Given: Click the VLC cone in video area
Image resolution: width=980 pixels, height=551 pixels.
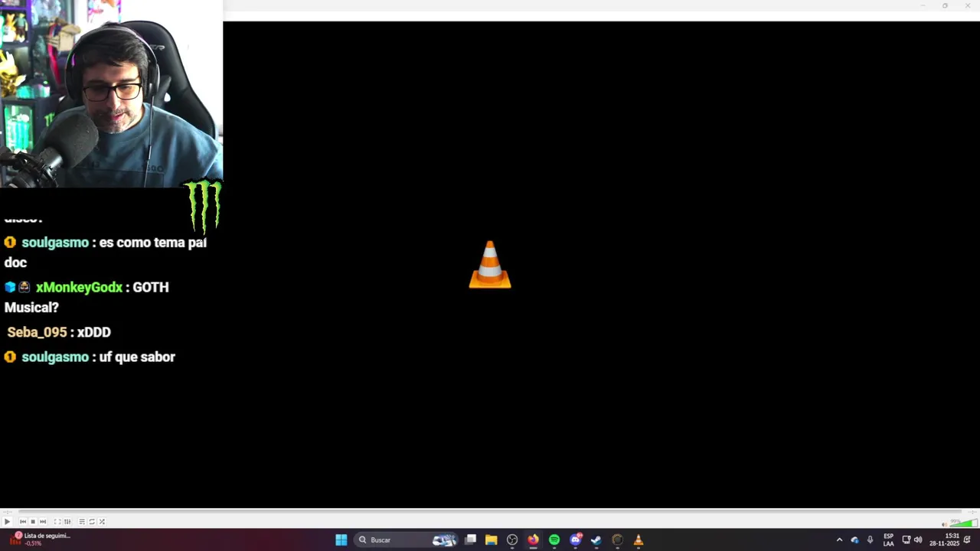Looking at the screenshot, I should [490, 265].
